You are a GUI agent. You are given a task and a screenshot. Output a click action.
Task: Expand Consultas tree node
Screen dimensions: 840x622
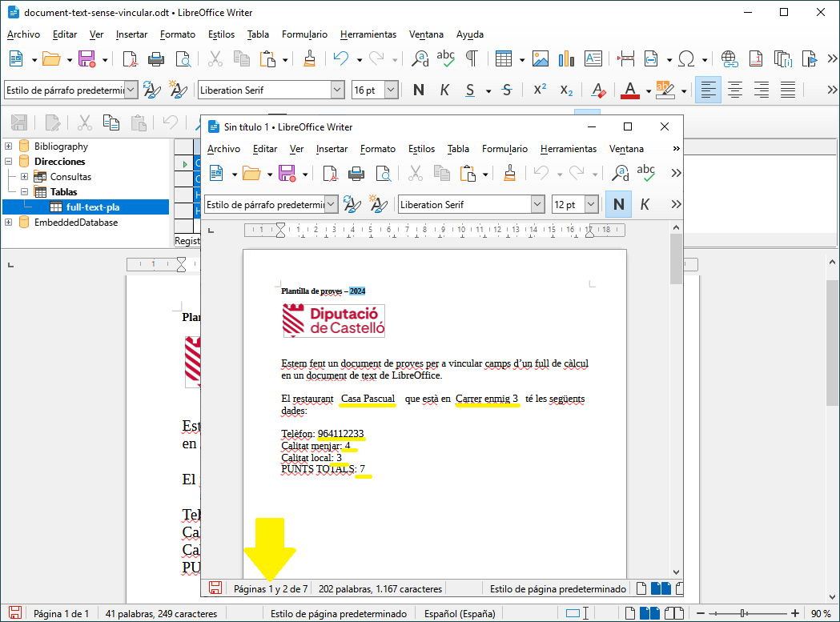pos(24,176)
